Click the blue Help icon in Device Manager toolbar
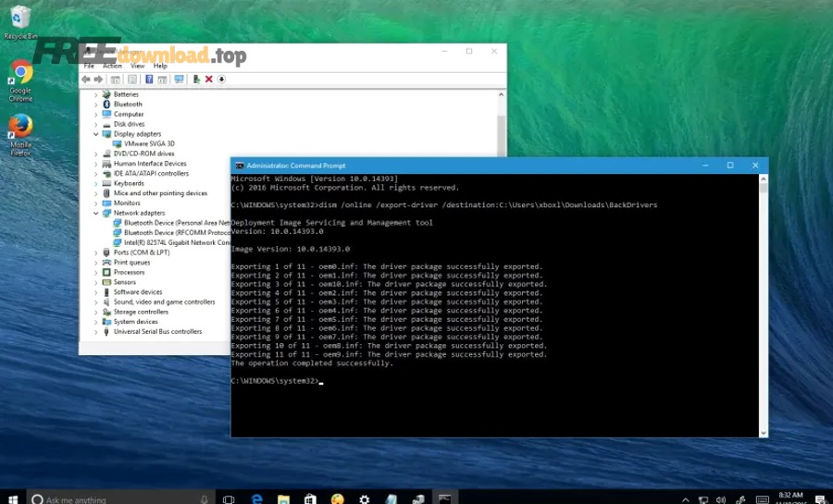 tap(149, 79)
